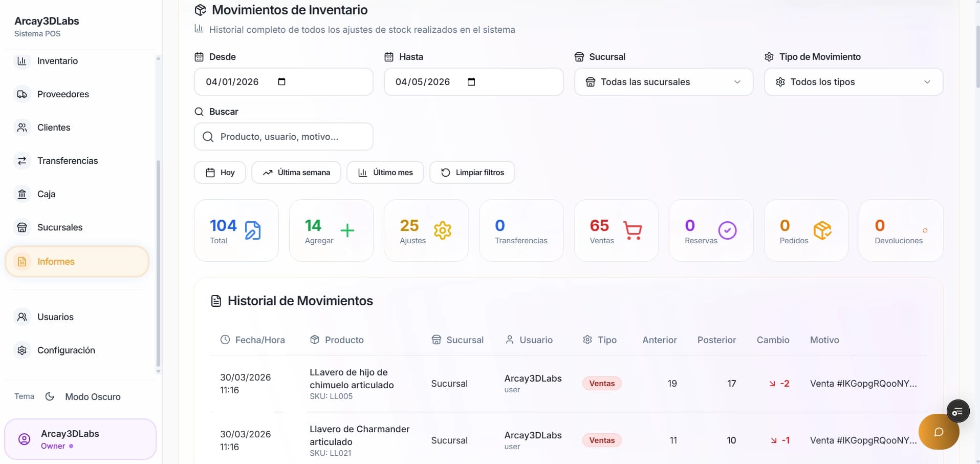Click the Sucursales store icon in sidebar
Viewport: 980px width, 464px height.
point(22,227)
